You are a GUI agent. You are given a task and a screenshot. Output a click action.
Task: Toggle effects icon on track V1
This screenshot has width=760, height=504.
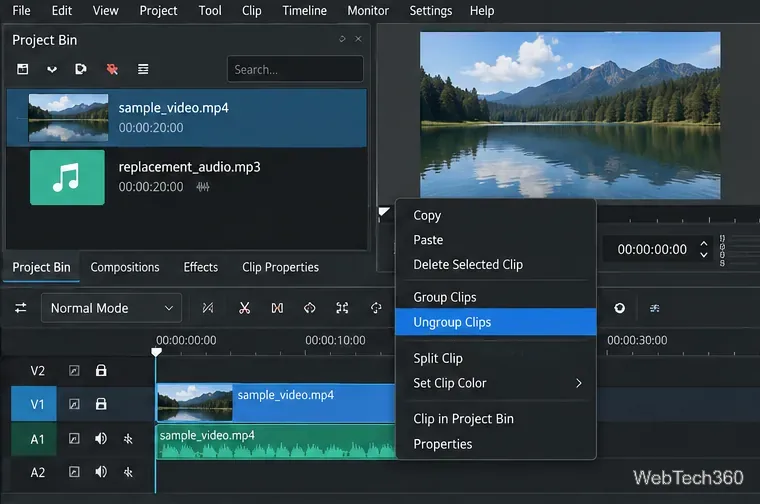(74, 404)
